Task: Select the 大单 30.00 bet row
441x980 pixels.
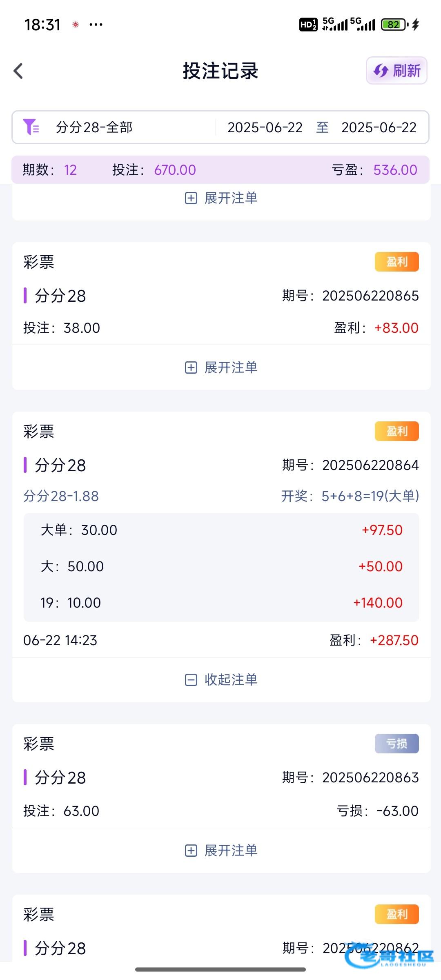Action: [x=221, y=530]
